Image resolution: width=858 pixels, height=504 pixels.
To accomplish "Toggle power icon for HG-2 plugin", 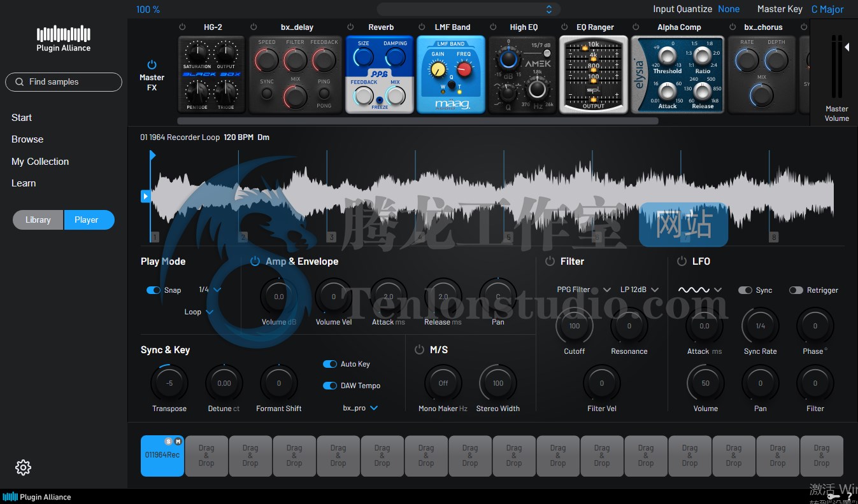I will click(x=182, y=27).
